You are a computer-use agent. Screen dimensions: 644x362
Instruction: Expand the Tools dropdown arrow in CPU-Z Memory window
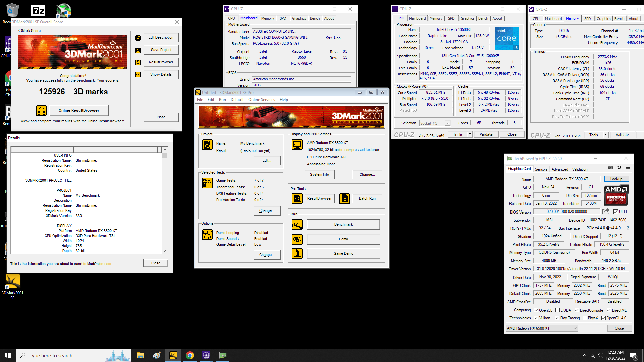coord(606,135)
